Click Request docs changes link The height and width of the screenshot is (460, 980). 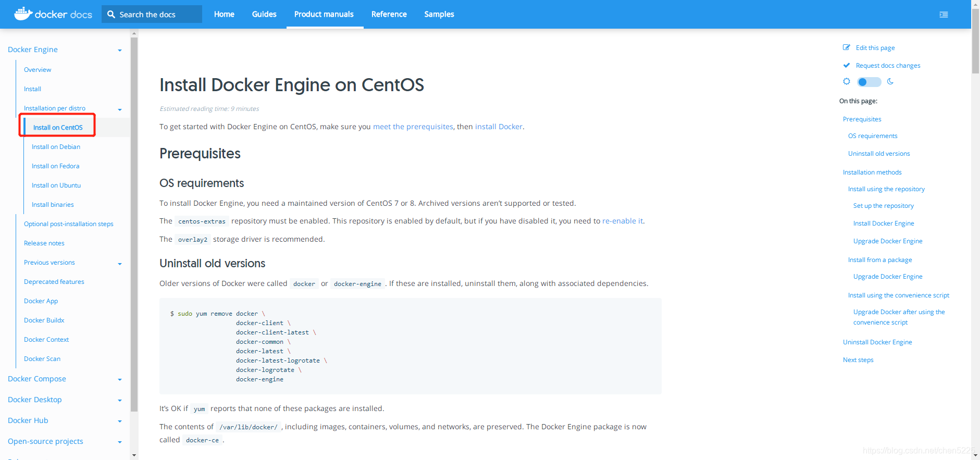tap(888, 66)
